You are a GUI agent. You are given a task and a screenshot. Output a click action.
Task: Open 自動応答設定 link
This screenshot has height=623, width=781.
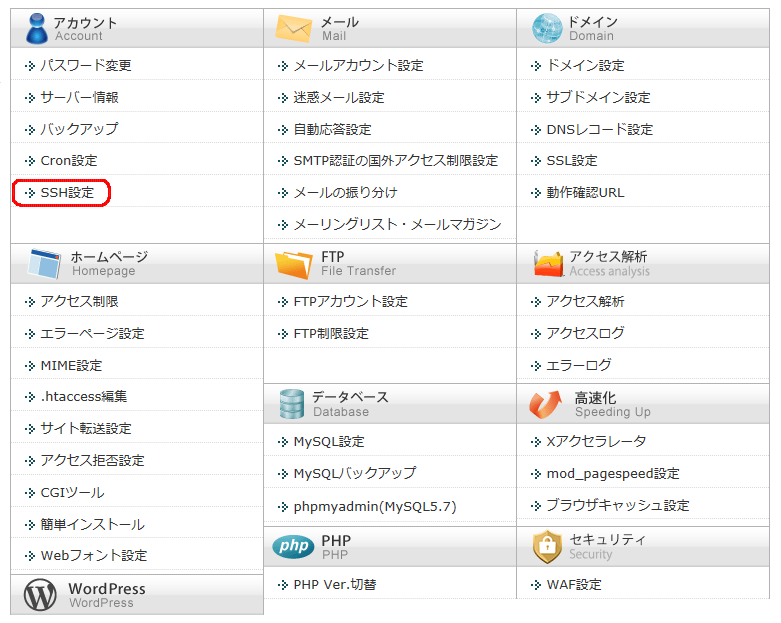[333, 129]
